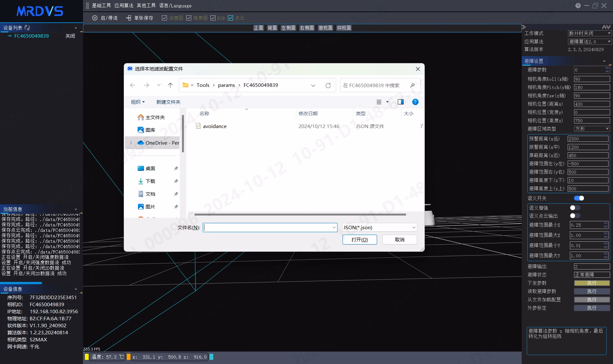Toggle the RGB checkbox
613x364 pixels.
click(213, 18)
